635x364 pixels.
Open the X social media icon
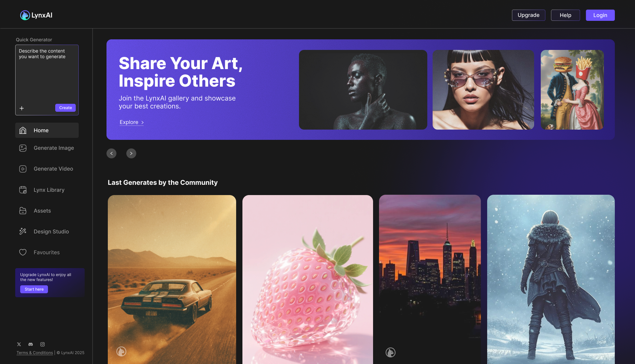click(19, 344)
